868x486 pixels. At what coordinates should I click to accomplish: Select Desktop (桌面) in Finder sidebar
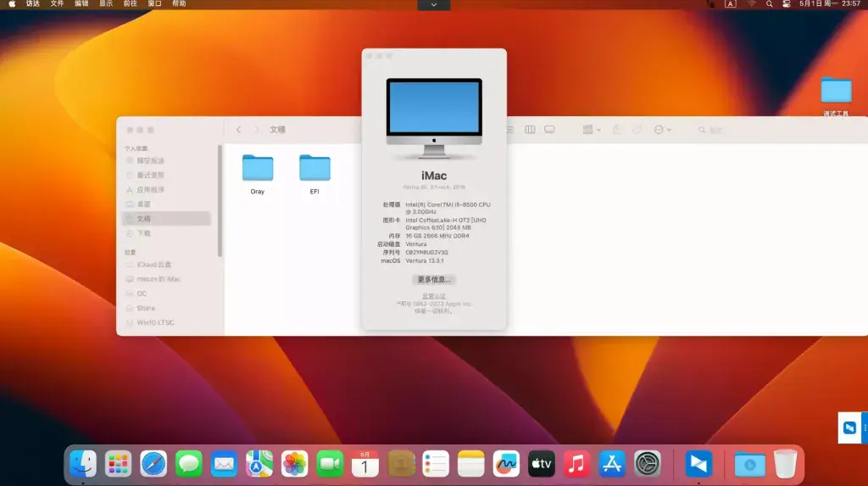pos(166,204)
